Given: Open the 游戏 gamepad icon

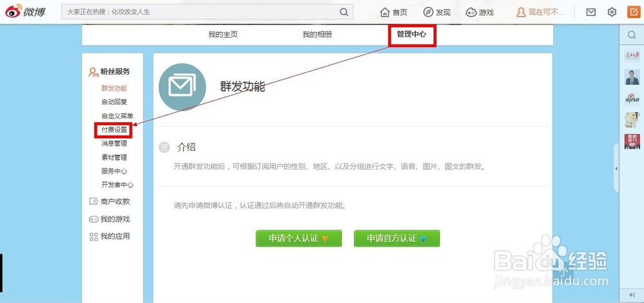Looking at the screenshot, I should coord(471,12).
